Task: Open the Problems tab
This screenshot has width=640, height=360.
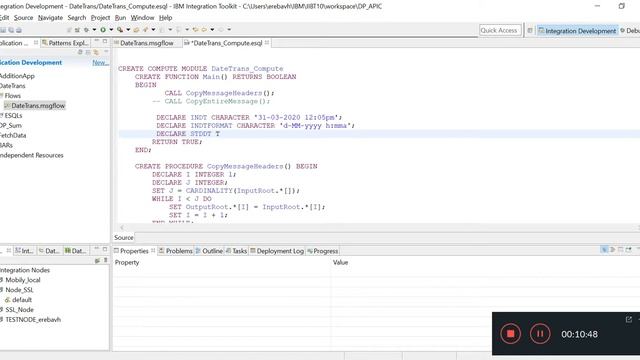Action: (176, 251)
